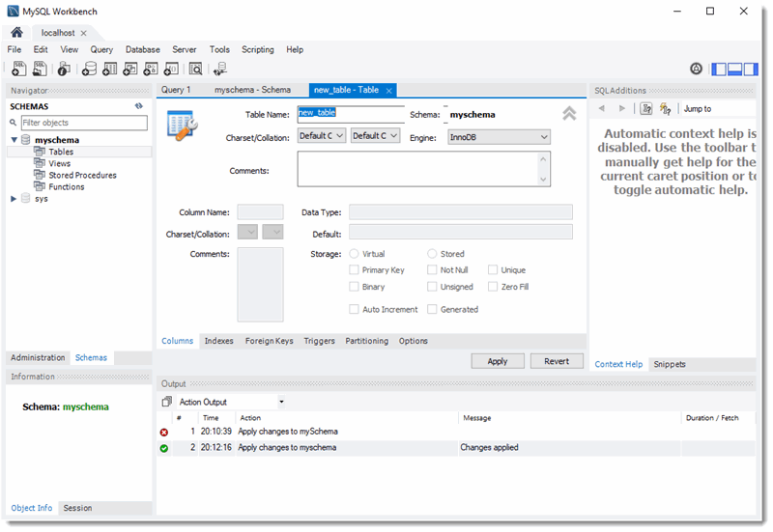773x532 pixels.
Task: Go forward in SQL Additions help
Action: 622,108
